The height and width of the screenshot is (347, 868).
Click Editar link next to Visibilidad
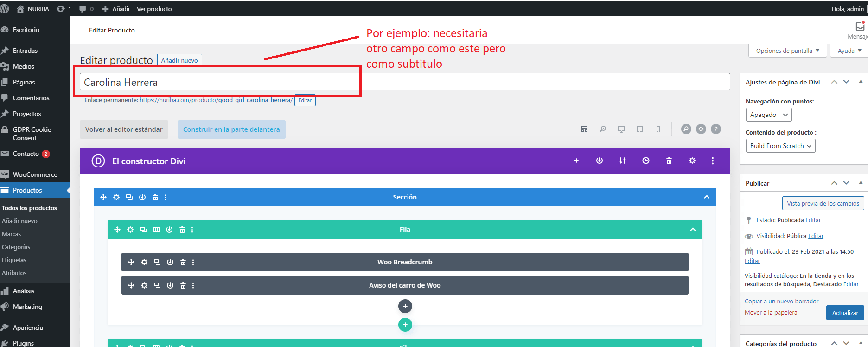click(816, 236)
